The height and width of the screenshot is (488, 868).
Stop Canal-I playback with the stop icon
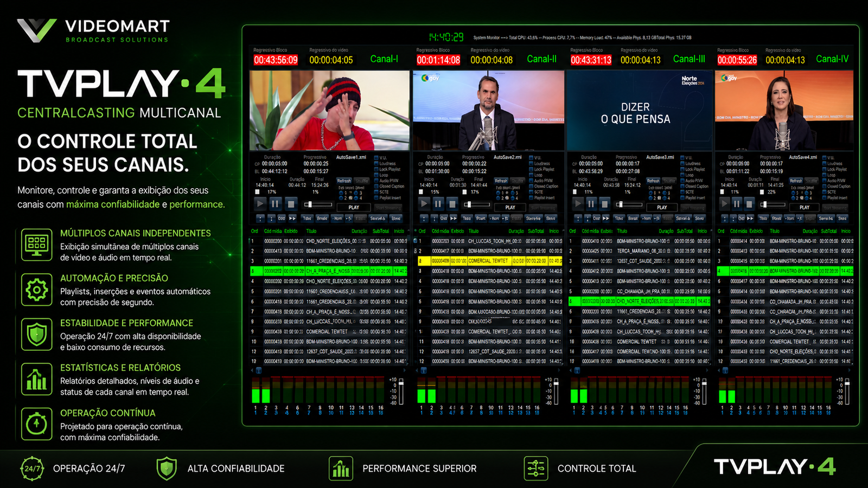(x=291, y=204)
